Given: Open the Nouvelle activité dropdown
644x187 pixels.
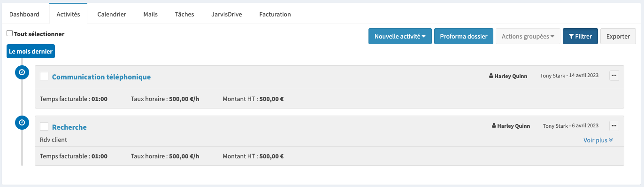Looking at the screenshot, I should pyautogui.click(x=400, y=36).
